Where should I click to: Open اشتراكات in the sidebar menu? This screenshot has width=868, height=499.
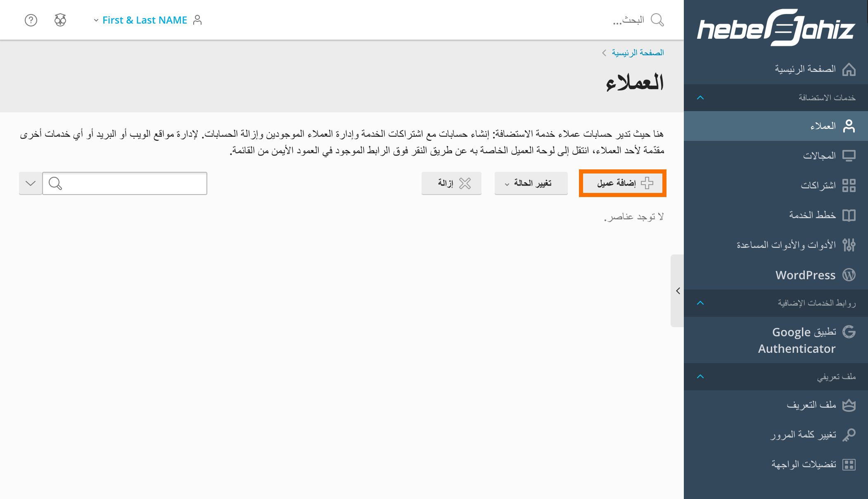point(818,185)
